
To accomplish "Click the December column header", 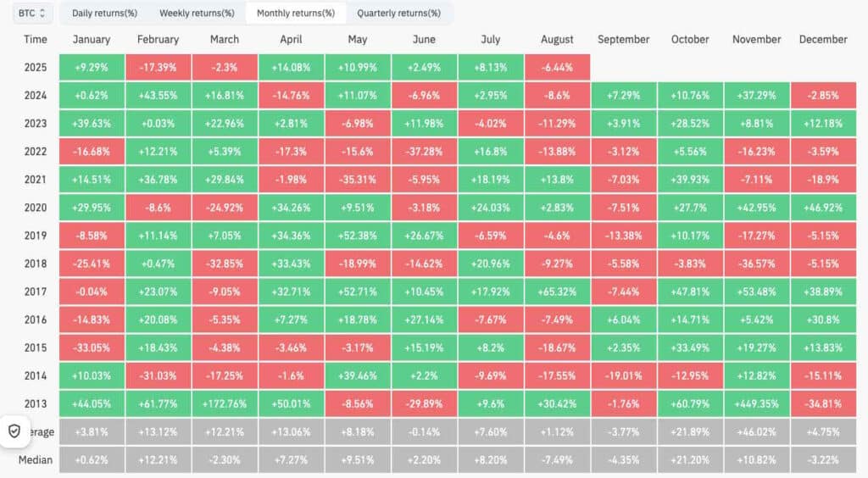I will coord(823,40).
